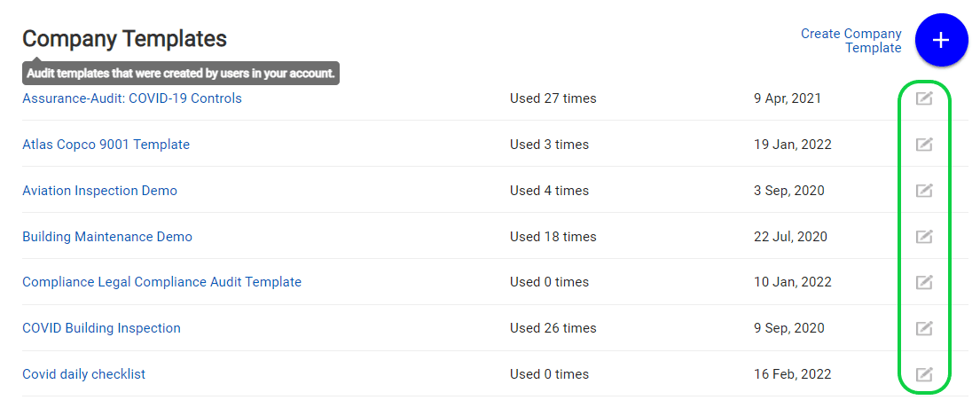Open Assurance-Audit: COVID-19 Controls template
Screen dimensions: 980x400
(132, 98)
